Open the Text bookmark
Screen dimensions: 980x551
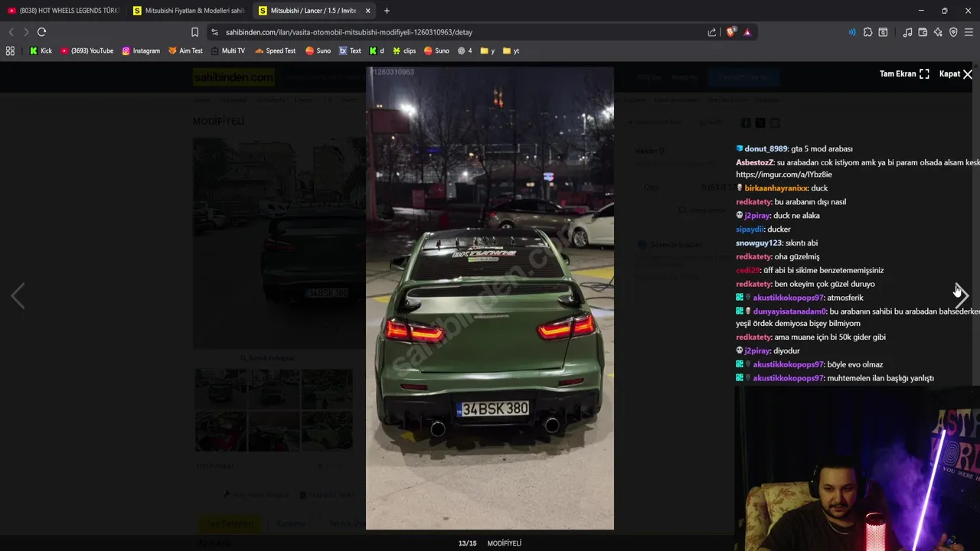(x=350, y=51)
